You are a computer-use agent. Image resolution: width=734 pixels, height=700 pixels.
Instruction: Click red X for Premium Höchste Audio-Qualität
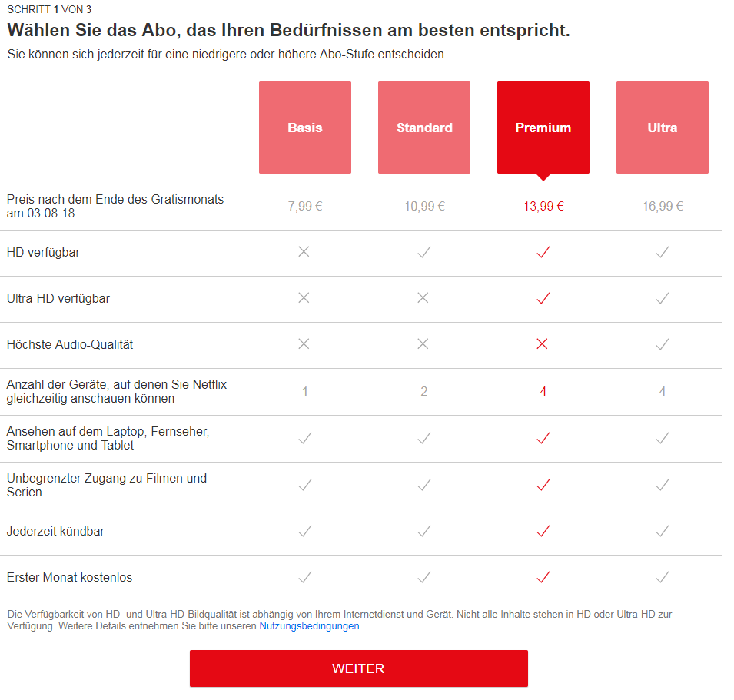pos(542,344)
